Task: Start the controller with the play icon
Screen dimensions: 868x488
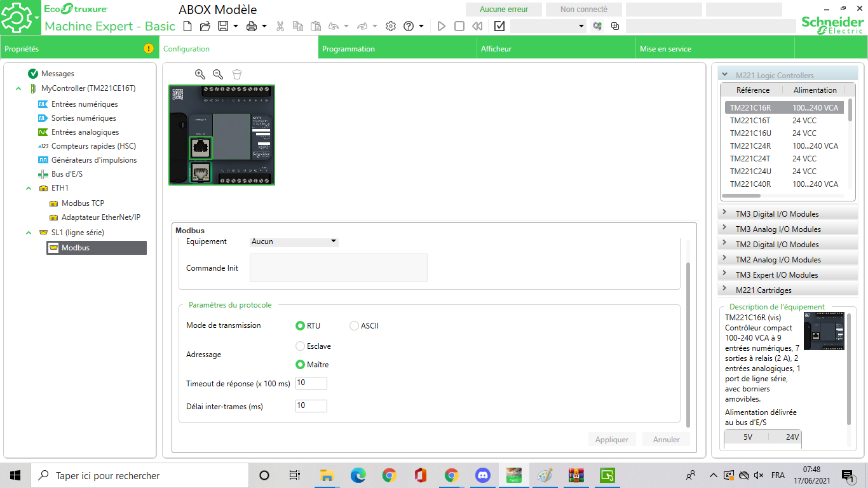Action: pyautogui.click(x=442, y=26)
